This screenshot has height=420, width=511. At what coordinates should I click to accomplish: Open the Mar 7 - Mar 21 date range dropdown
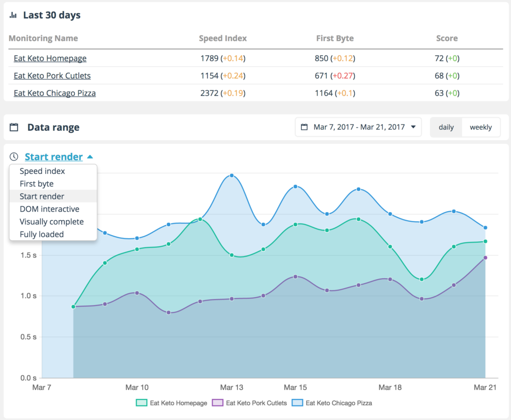click(x=358, y=127)
